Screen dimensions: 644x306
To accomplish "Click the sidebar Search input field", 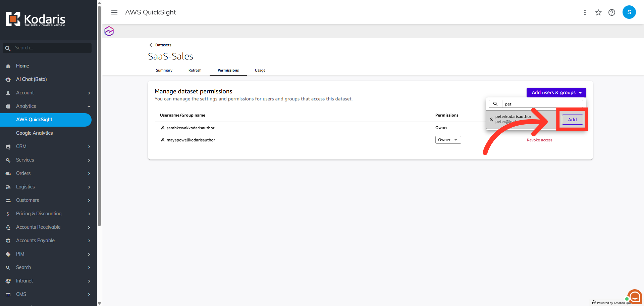I will [x=47, y=48].
